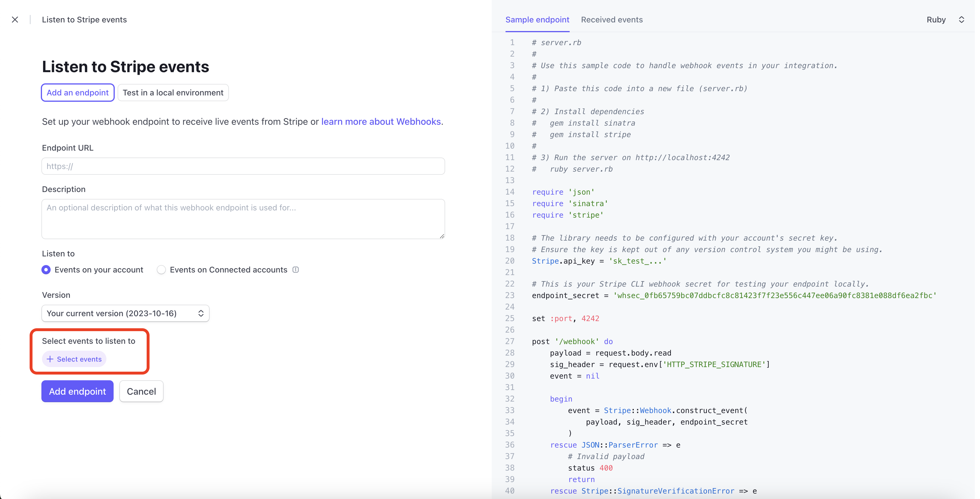
Task: Click the "rescue JSON::ParserError => e" line
Action: 615,445
